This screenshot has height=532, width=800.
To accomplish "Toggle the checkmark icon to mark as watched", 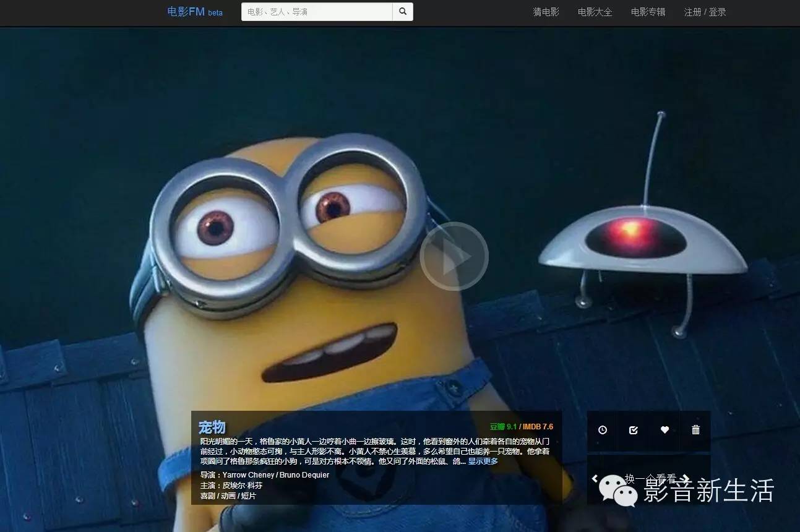I will [632, 430].
